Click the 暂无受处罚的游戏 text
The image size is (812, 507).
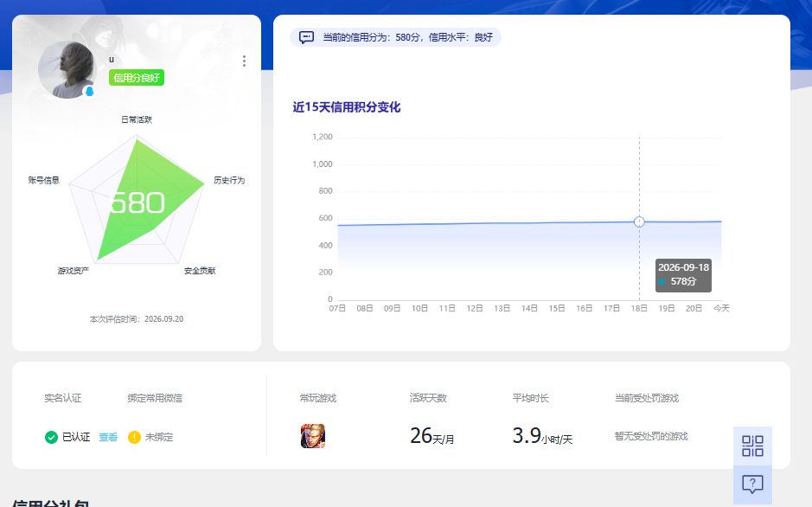(651, 437)
